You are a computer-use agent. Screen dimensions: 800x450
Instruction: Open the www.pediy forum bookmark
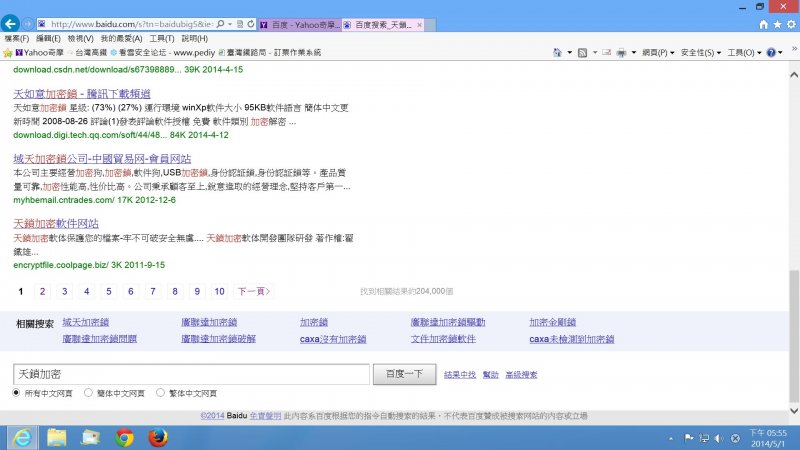click(163, 53)
